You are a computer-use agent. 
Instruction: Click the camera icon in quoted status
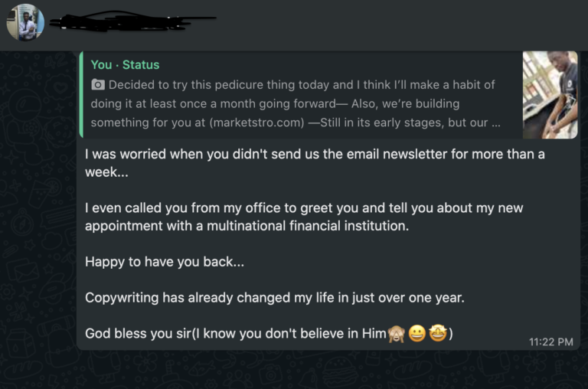click(x=98, y=85)
